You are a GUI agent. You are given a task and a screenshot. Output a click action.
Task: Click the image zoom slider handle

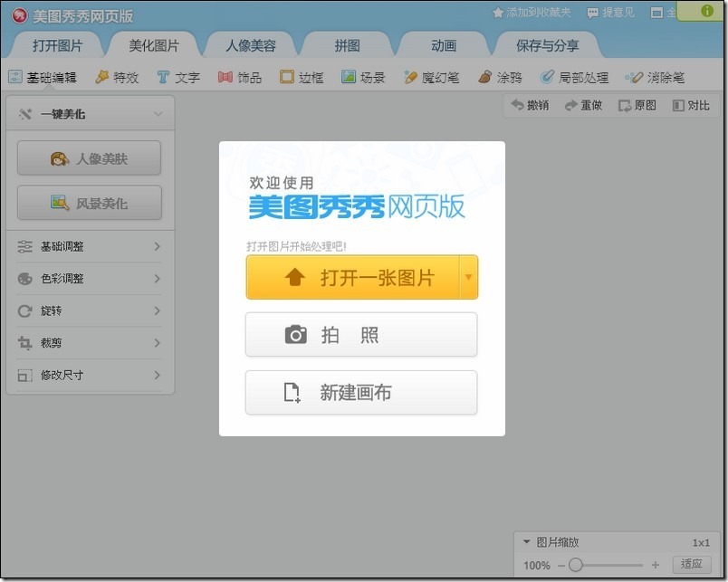[576, 565]
